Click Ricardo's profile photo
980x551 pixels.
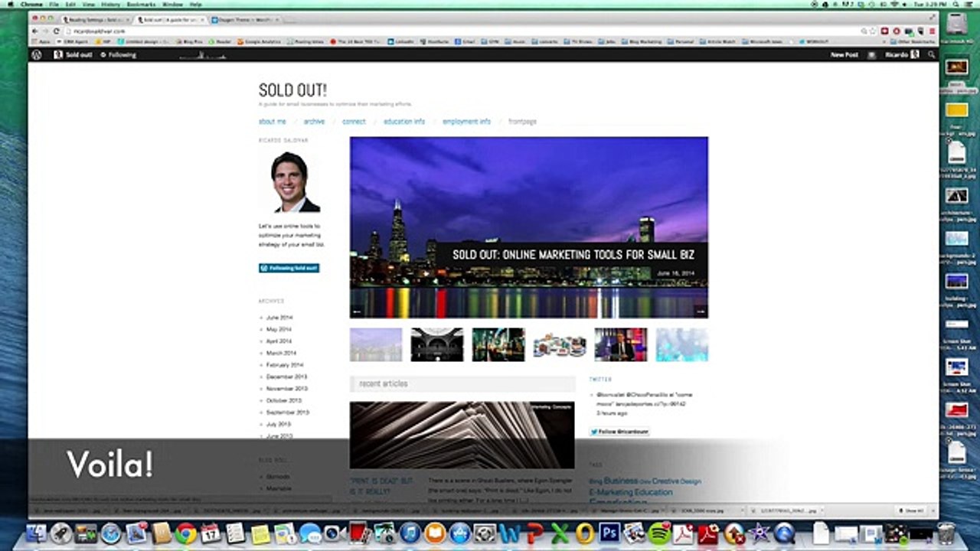pyautogui.click(x=295, y=182)
